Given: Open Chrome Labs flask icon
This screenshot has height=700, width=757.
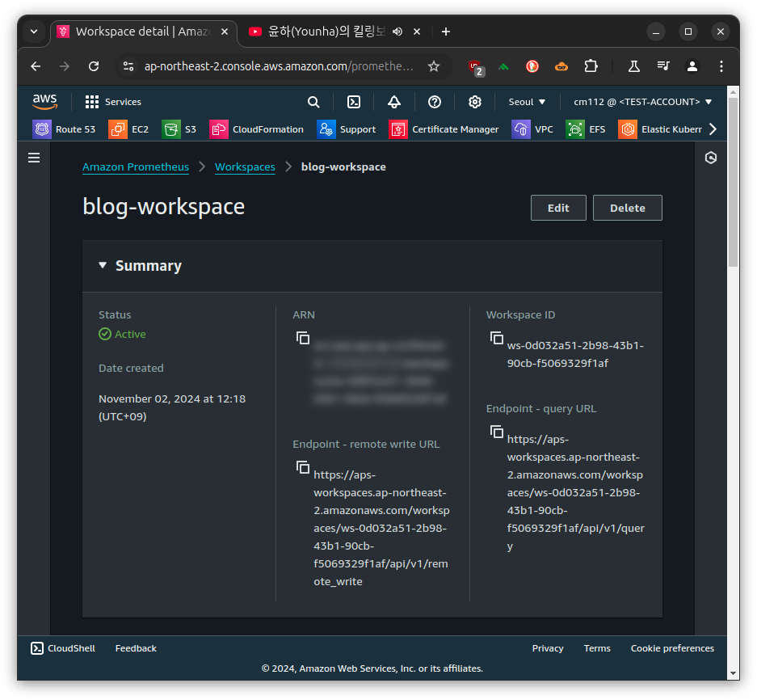Looking at the screenshot, I should pyautogui.click(x=634, y=66).
